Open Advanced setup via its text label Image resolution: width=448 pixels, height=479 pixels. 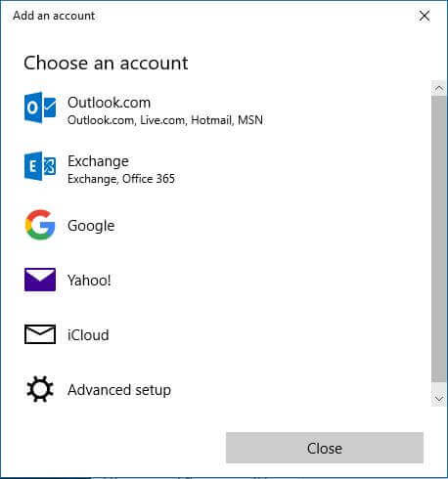point(119,390)
